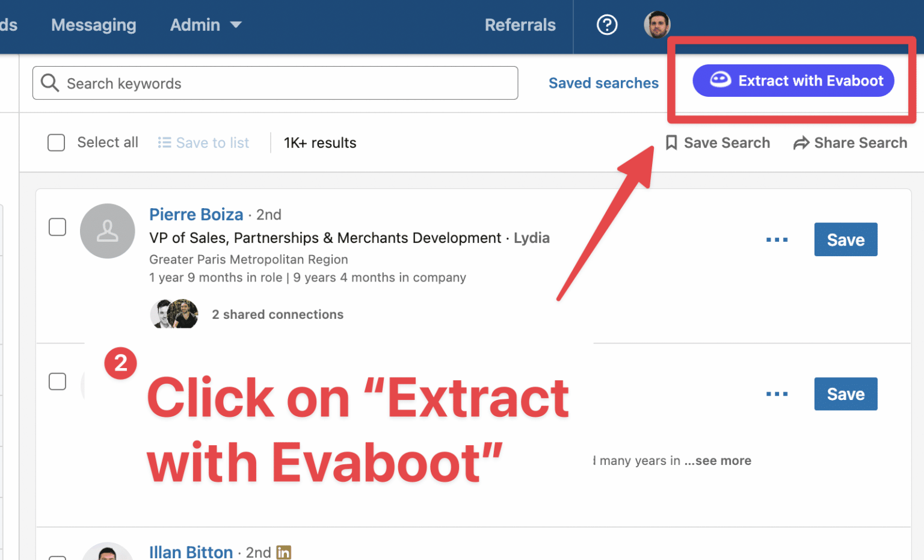Open the overflow menu on Pierre Boiza's result
Screen dimensions: 924x560
coord(777,239)
